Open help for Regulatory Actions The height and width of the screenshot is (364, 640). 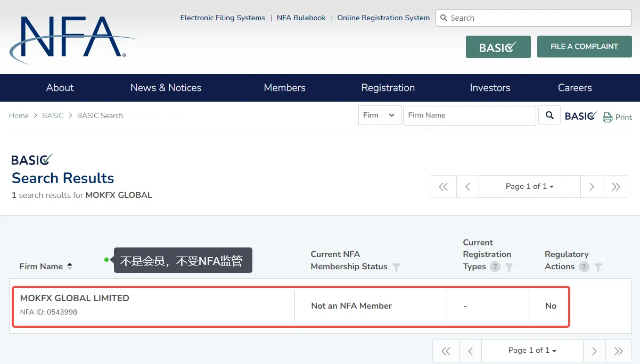[584, 267]
